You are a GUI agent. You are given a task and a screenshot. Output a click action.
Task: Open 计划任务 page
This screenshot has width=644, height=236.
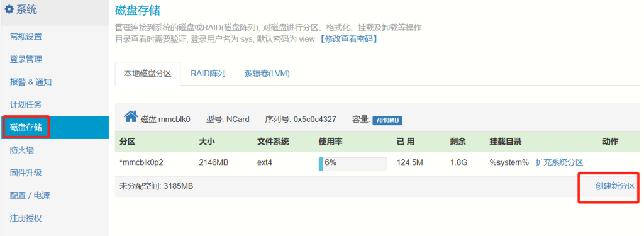26,104
